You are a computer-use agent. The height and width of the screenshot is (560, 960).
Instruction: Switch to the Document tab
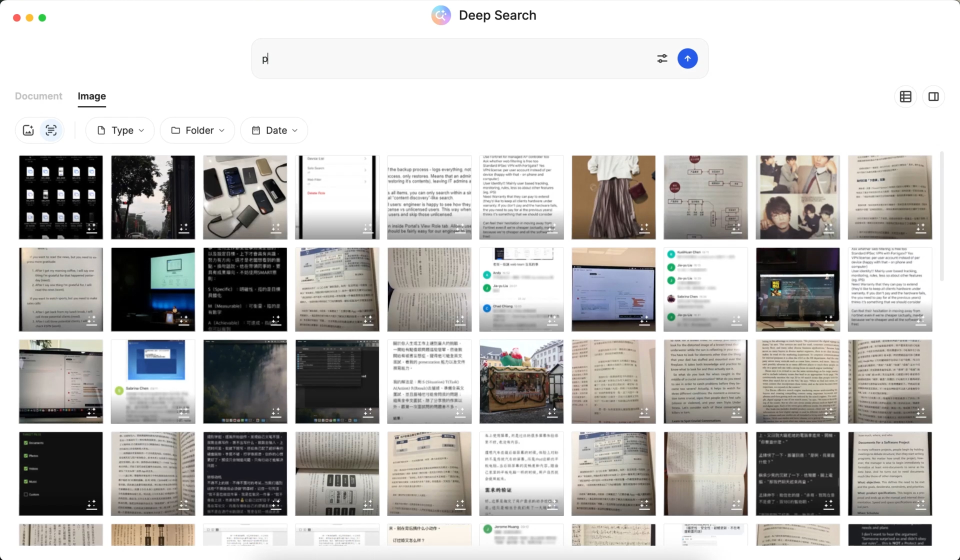pyautogui.click(x=38, y=96)
